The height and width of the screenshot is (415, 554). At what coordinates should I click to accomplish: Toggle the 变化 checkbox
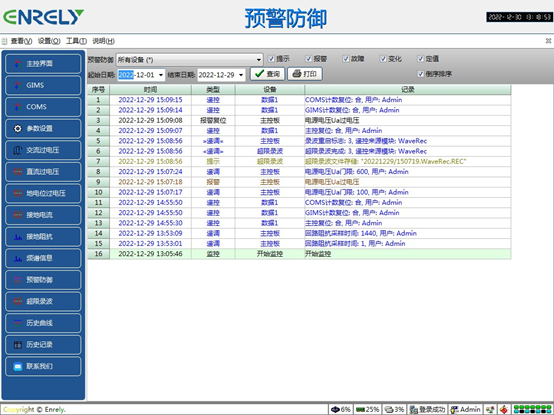coord(383,59)
